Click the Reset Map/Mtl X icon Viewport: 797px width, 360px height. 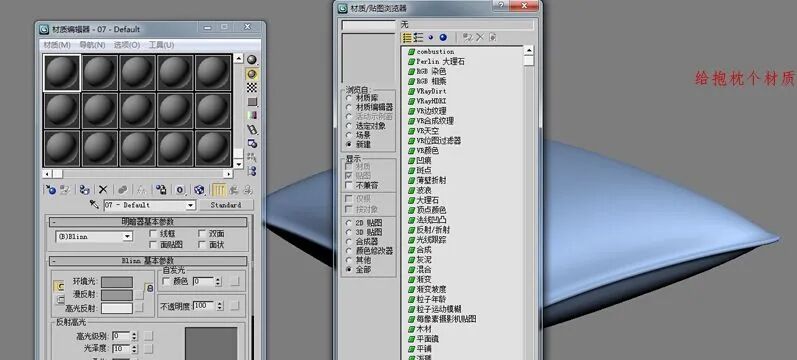tap(103, 190)
